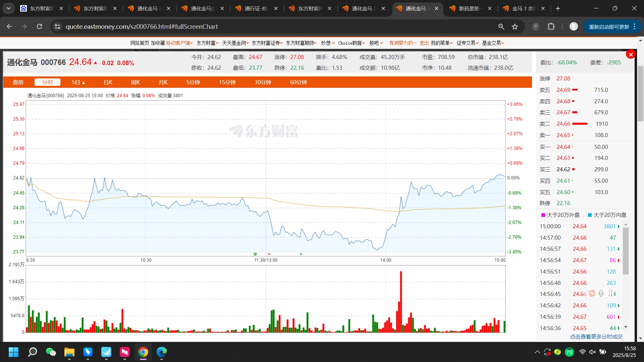Close the 新药是第 tab
The height and width of the screenshot is (362, 644).
tap(490, 8)
